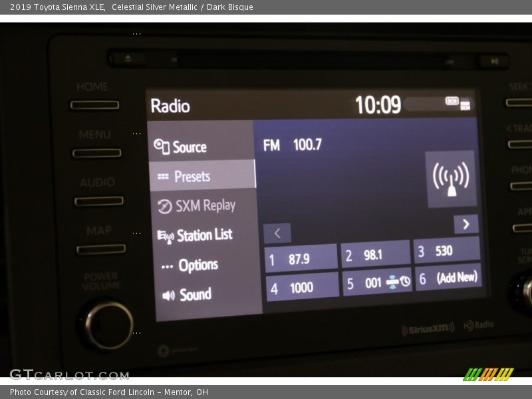The height and width of the screenshot is (399, 532).
Task: Go to previous preset page arrow
Action: (277, 233)
